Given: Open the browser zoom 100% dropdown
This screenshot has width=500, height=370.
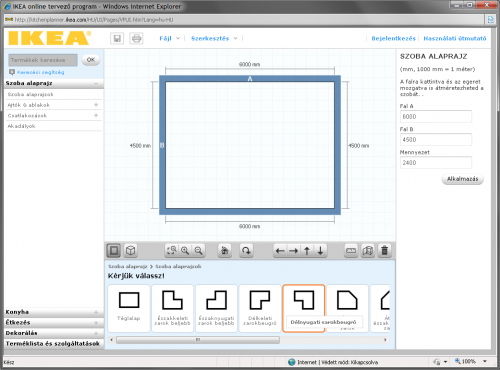Looking at the screenshot, I should pos(485,361).
